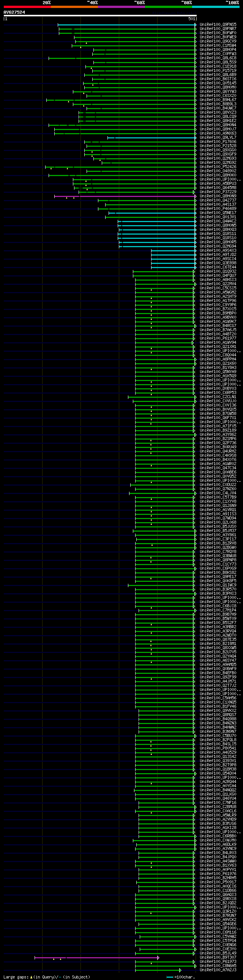Click label UniRef100_A8HSI3

pyautogui.click(x=218, y=280)
